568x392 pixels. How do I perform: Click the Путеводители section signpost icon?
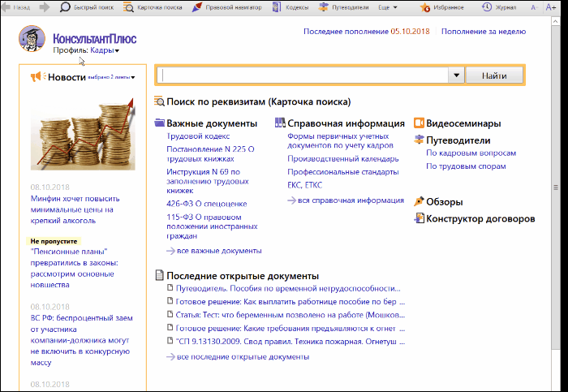419,140
